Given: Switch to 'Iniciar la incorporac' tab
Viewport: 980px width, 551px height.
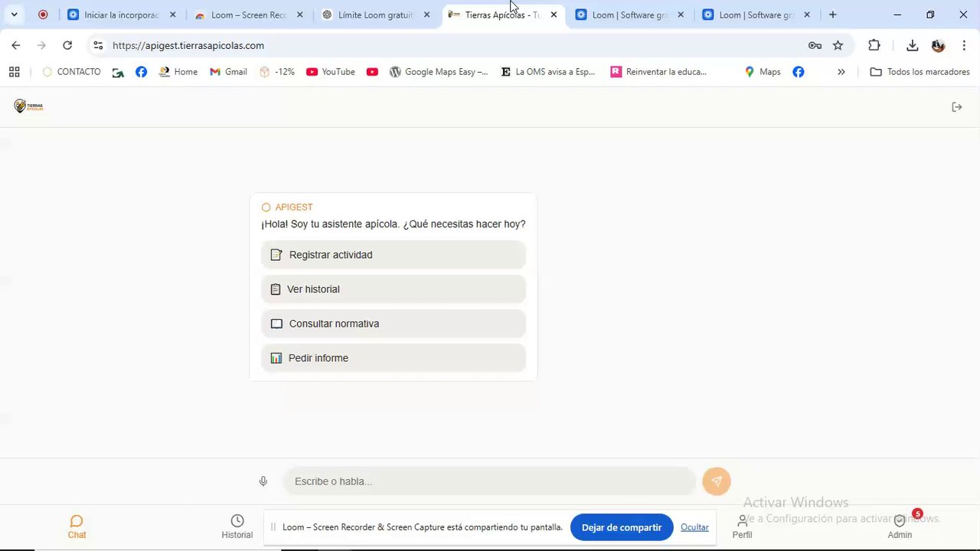Looking at the screenshot, I should coord(122,15).
